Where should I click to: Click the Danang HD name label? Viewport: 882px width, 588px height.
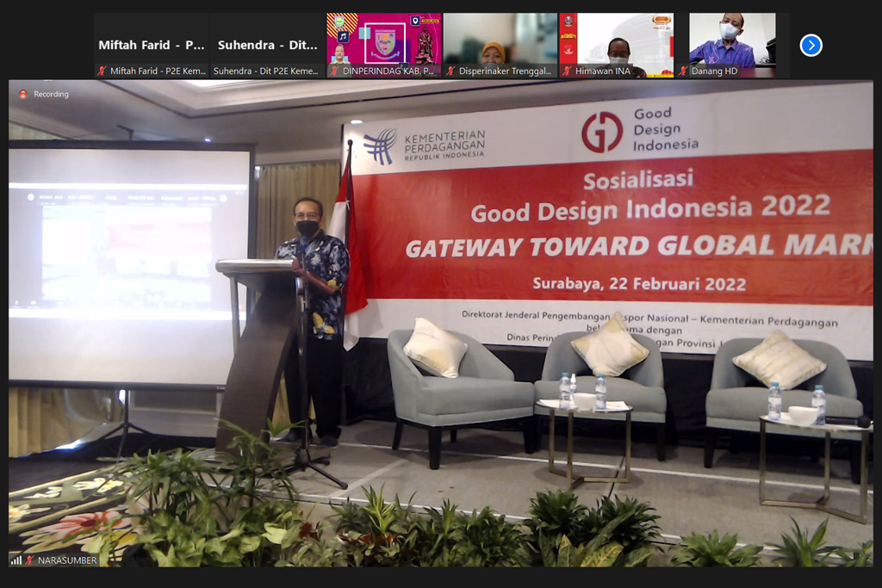(714, 71)
